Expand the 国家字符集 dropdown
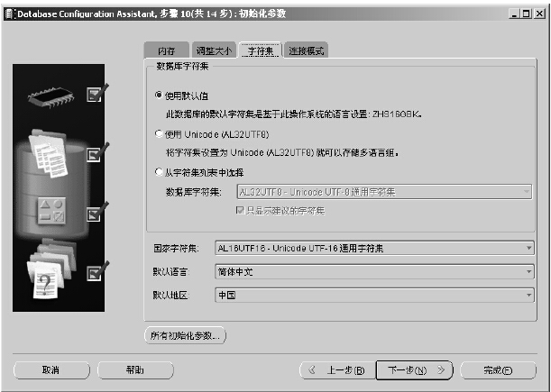 [374, 248]
